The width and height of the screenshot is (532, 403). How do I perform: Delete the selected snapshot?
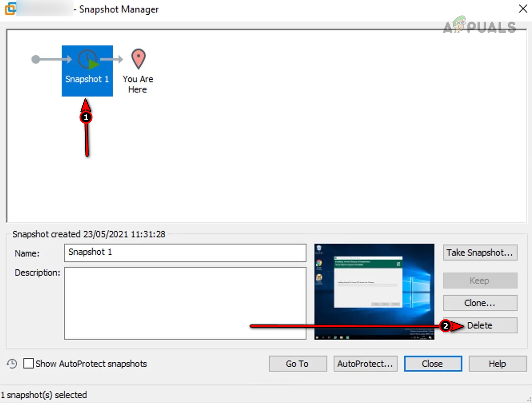click(480, 325)
